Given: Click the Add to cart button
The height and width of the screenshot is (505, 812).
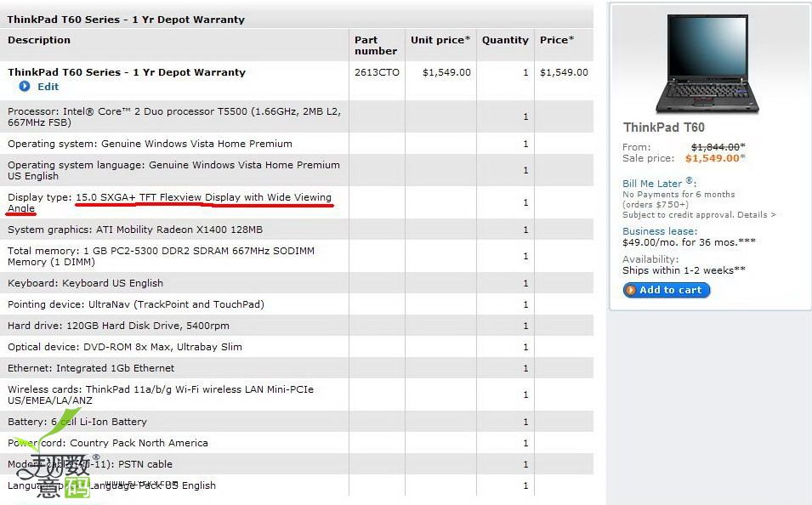Looking at the screenshot, I should click(667, 290).
